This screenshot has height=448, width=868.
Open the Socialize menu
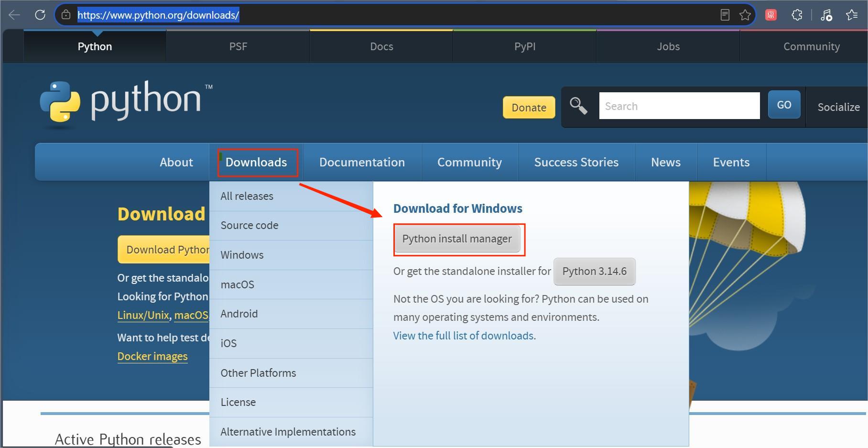click(x=838, y=107)
